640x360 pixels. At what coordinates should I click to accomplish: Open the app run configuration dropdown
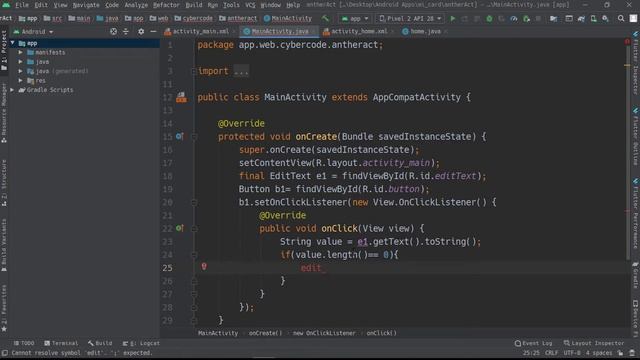click(x=355, y=18)
